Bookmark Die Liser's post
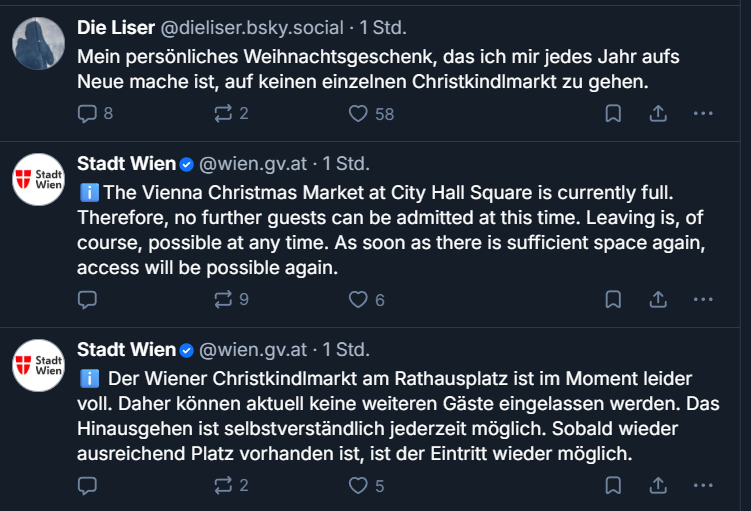This screenshot has height=511, width=751. point(613,114)
